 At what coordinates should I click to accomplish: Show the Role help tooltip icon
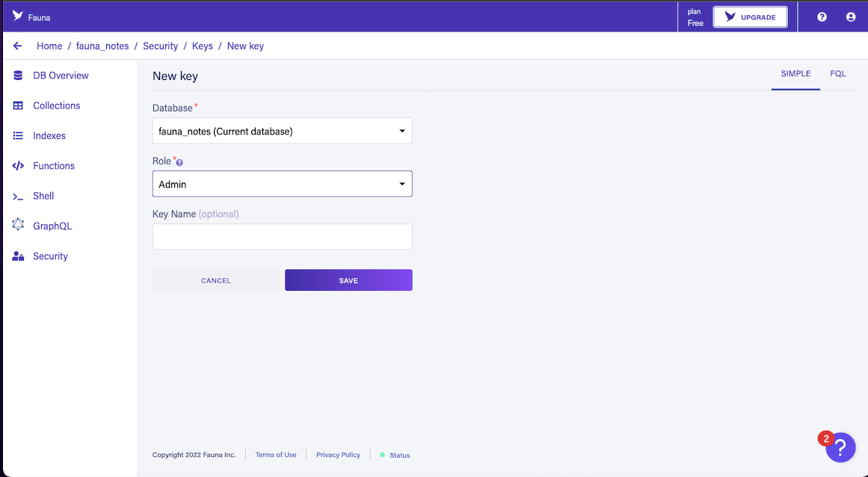click(179, 163)
